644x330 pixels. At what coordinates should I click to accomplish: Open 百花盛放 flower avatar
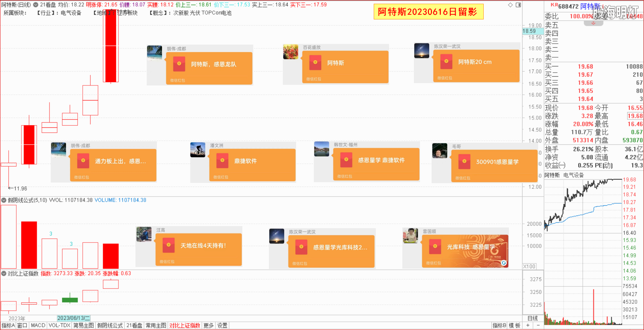tap(291, 52)
